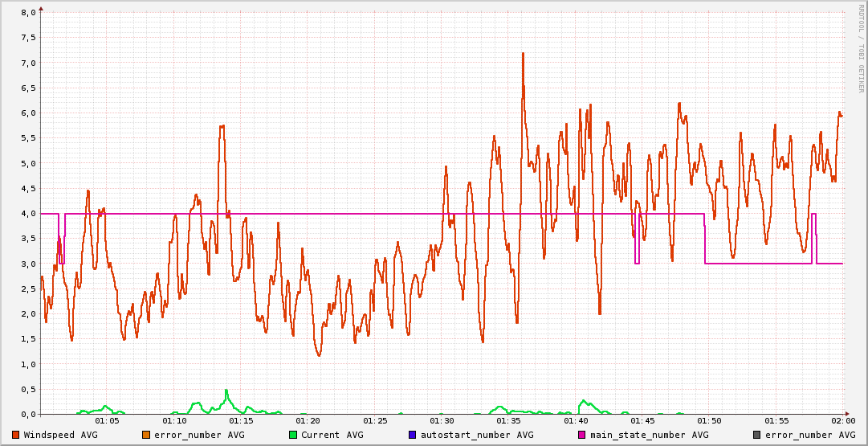Select the 0,0 value on the vertical axis

(x=27, y=414)
